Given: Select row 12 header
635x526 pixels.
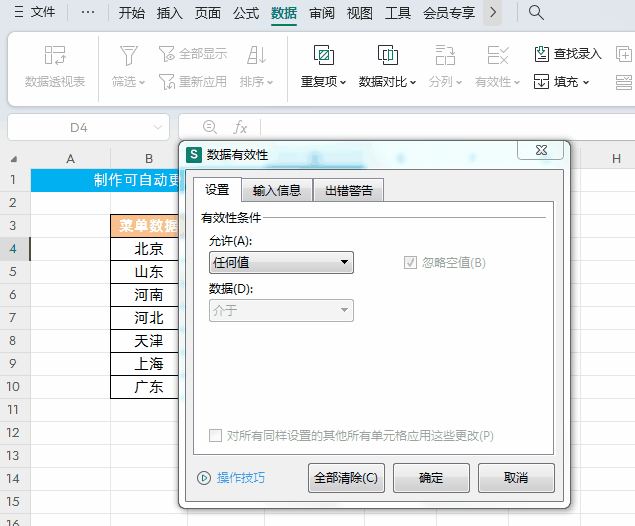Looking at the screenshot, I should (x=13, y=432).
